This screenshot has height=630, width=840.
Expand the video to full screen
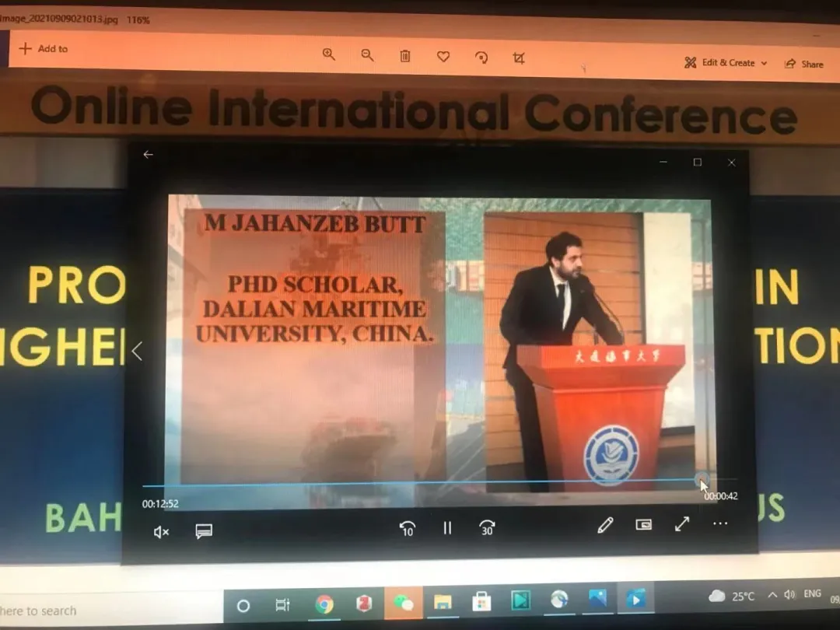point(682,523)
